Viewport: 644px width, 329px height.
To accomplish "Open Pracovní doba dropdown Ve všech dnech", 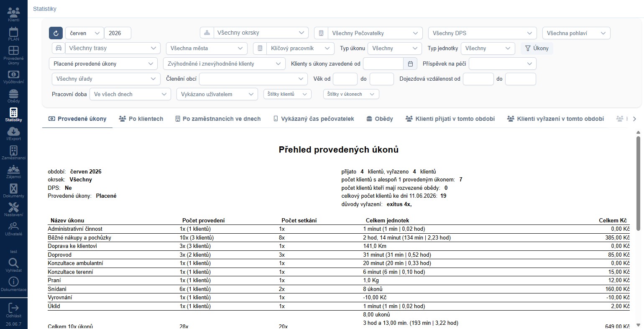I will [130, 94].
